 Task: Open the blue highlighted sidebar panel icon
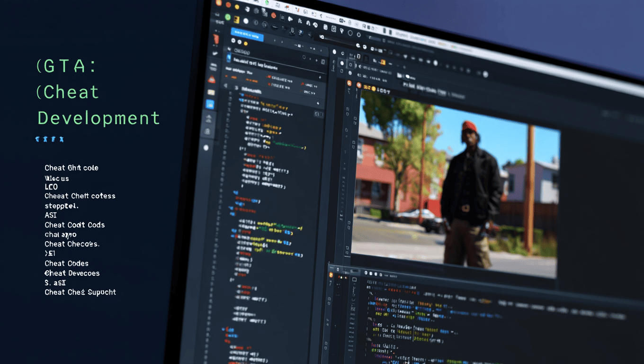click(210, 105)
